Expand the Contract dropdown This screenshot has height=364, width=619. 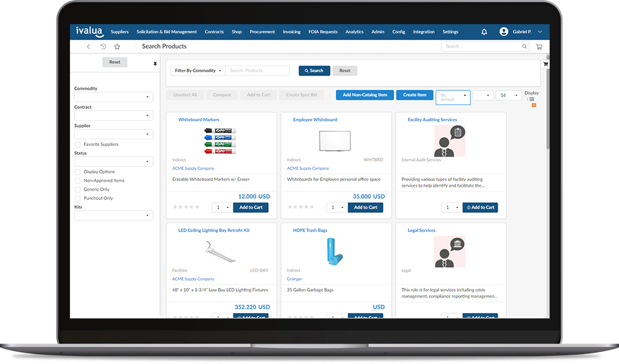click(114, 115)
